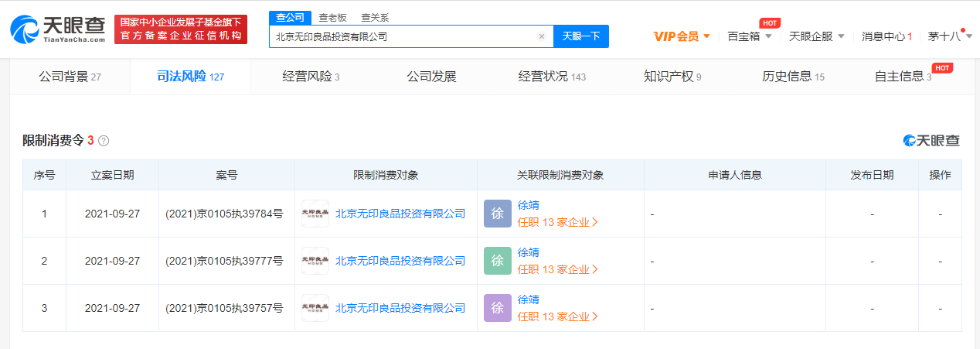980x349 pixels.
Task: Open 北京无印良品投资有限公司 link in row 1
Action: pos(400,214)
